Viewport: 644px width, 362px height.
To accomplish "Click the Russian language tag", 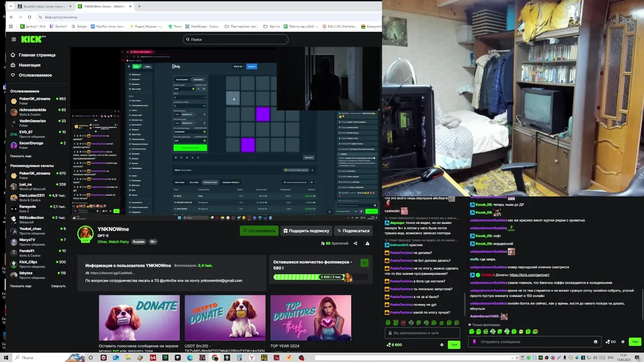I will pos(138,242).
